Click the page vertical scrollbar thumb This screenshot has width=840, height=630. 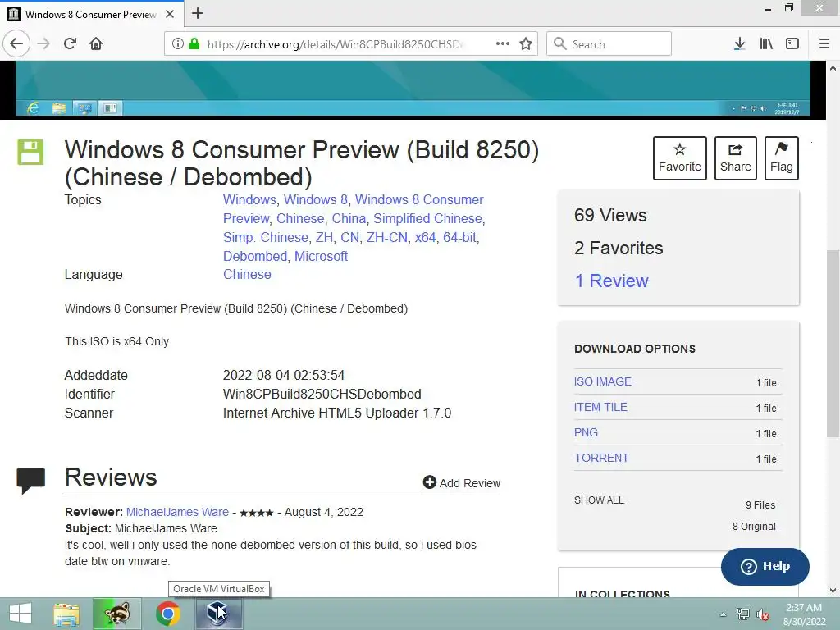[x=833, y=343]
